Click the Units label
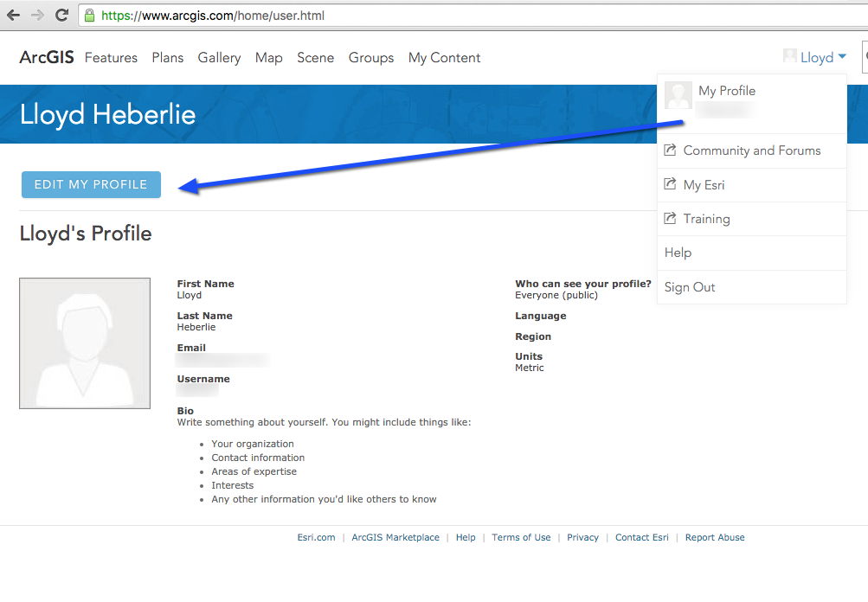Viewport: 868px width, 602px height. click(529, 356)
